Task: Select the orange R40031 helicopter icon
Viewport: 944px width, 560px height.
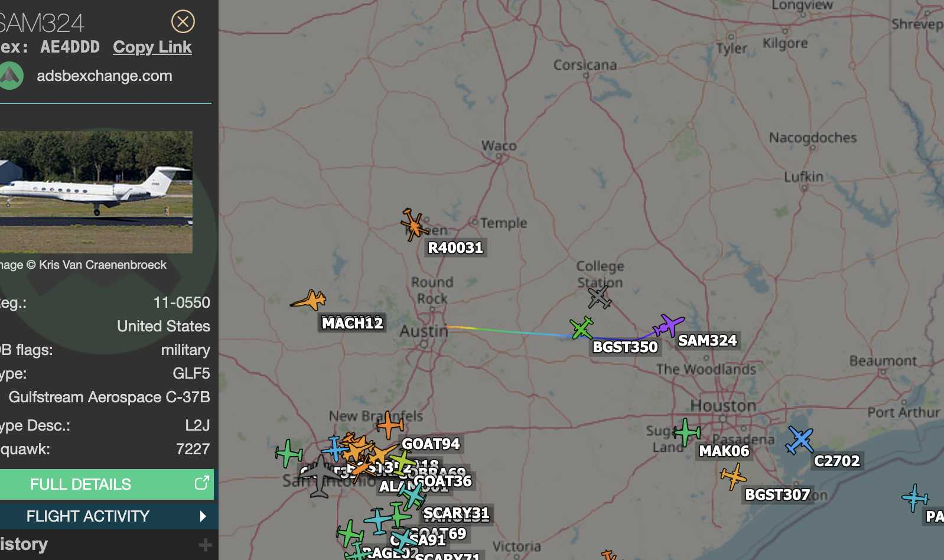Action: coord(415,224)
